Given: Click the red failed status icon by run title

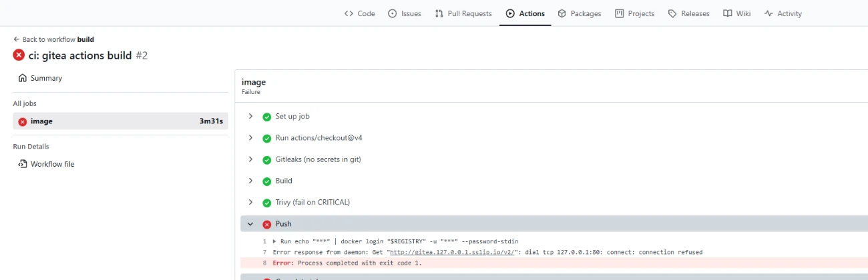Looking at the screenshot, I should coord(19,55).
